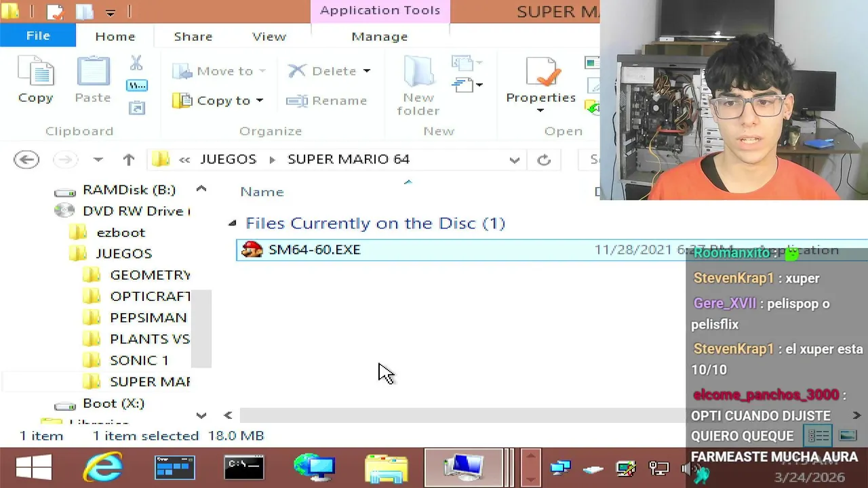Click horizontal scrollbar left arrow
This screenshot has width=868, height=488.
click(228, 415)
